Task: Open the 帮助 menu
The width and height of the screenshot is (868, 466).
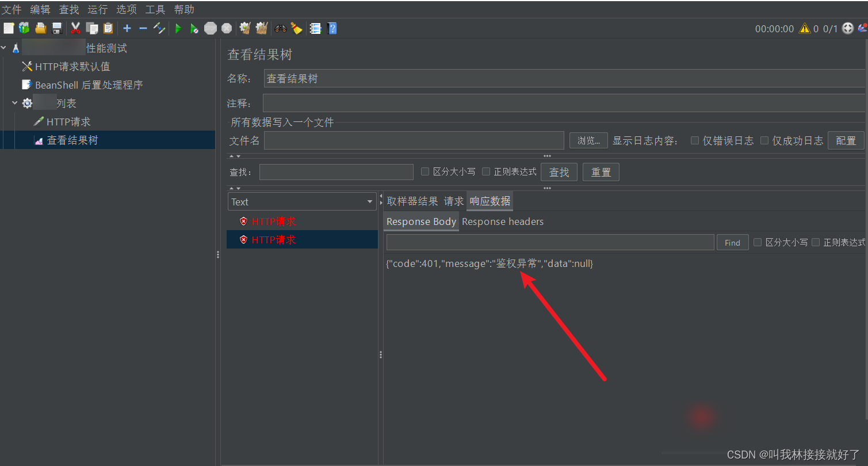Action: point(184,9)
